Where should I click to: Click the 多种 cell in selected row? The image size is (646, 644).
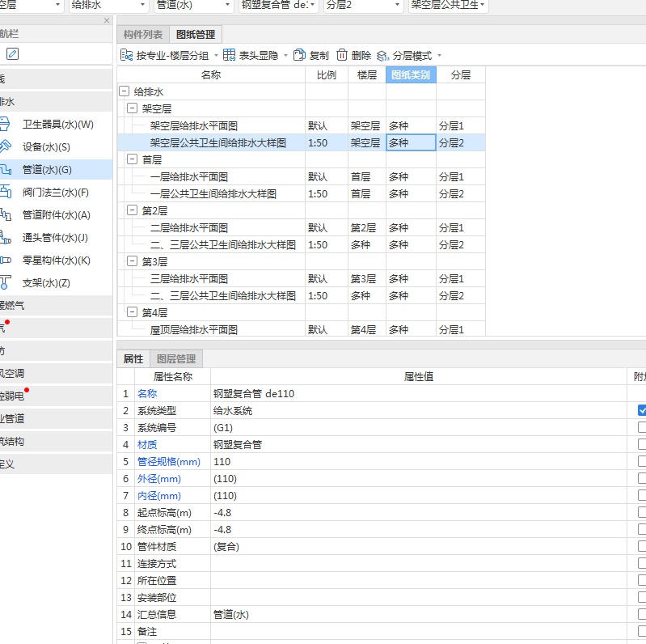(x=411, y=142)
